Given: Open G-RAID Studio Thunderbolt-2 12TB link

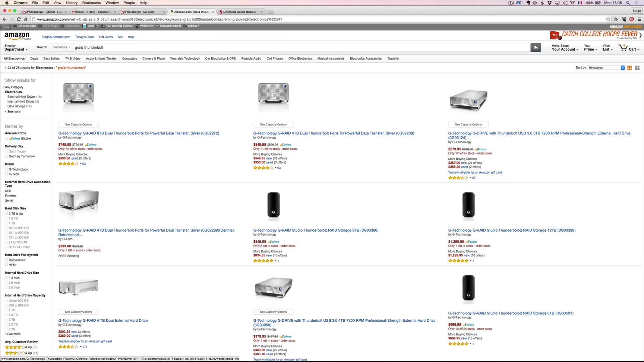Looking at the screenshot, I should pyautogui.click(x=512, y=230).
